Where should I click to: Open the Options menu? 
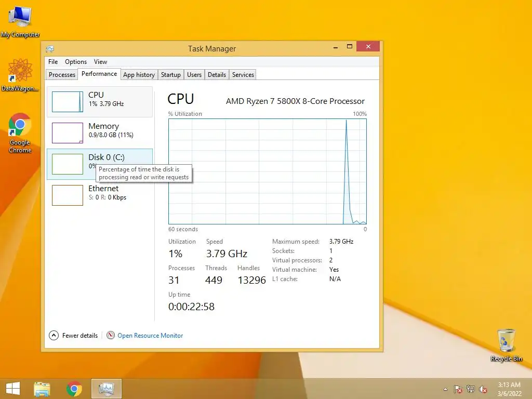click(76, 62)
